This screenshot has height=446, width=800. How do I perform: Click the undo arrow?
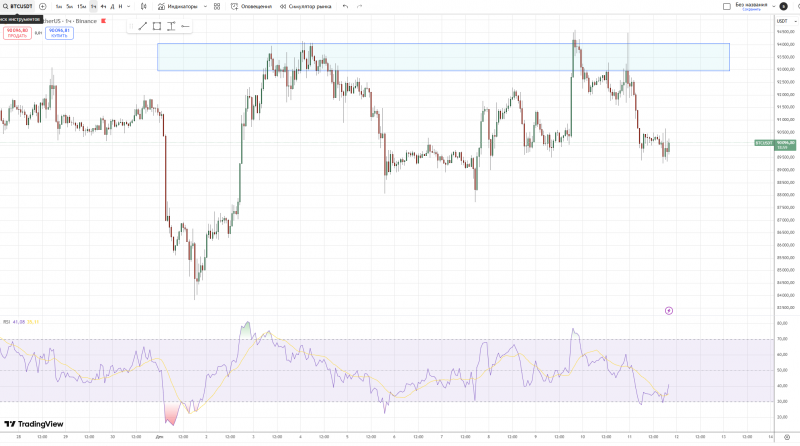pyautogui.click(x=345, y=7)
